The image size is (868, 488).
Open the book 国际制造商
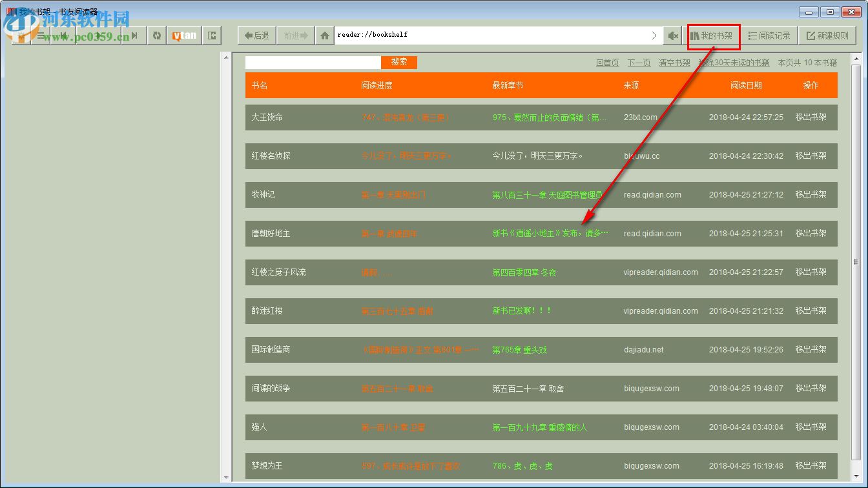271,350
